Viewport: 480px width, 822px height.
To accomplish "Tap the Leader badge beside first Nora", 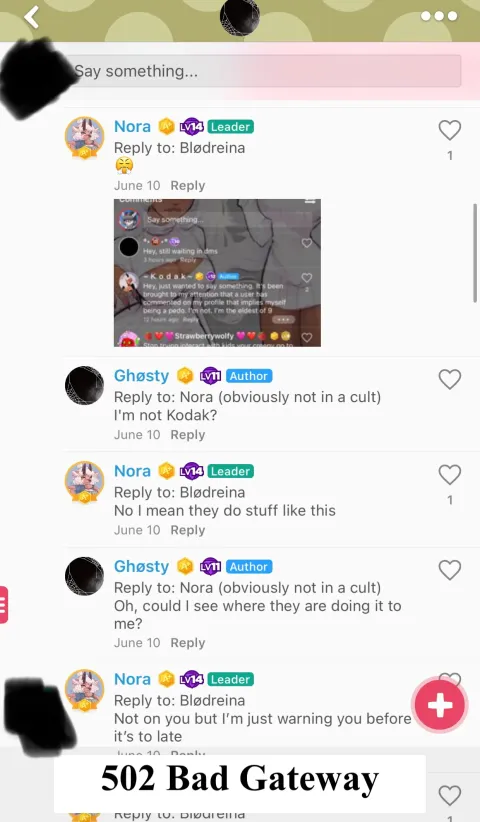I will pos(231,127).
